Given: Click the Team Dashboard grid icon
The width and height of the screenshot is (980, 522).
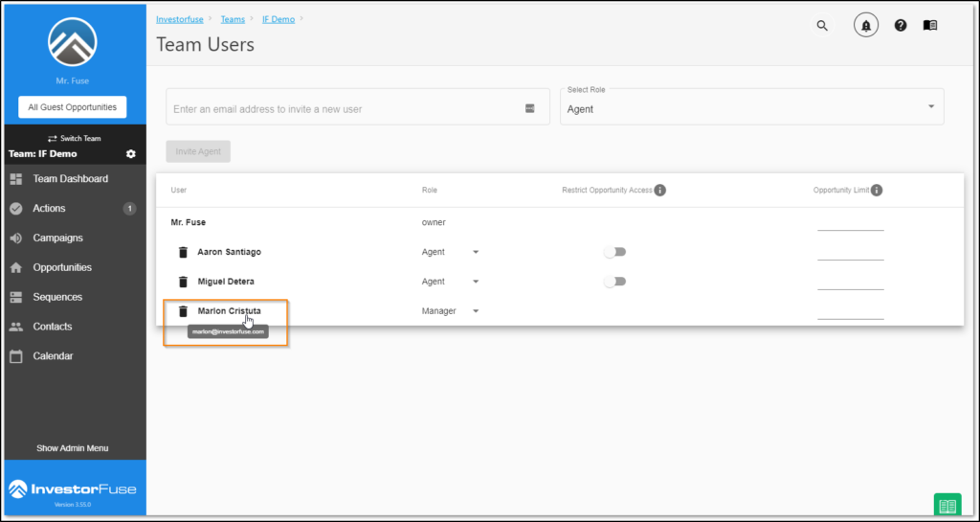Looking at the screenshot, I should pos(16,179).
